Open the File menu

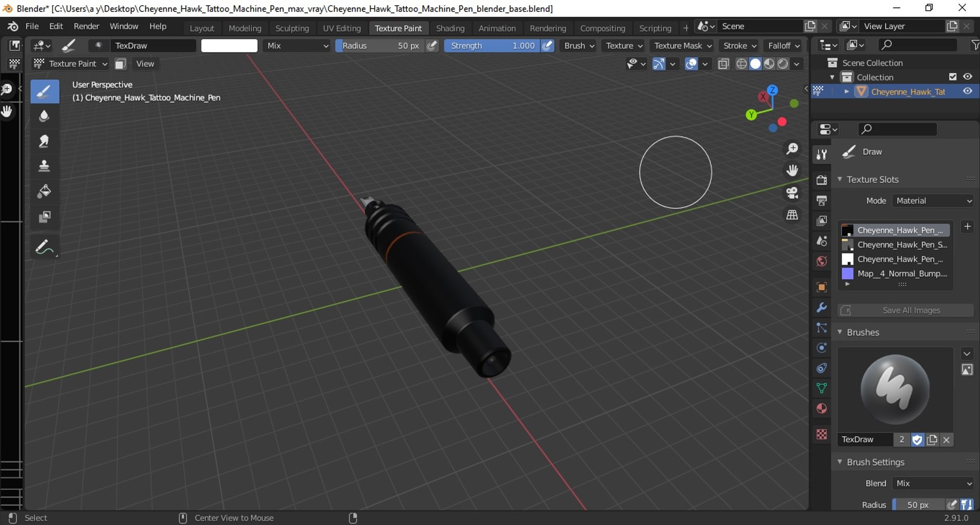(32, 26)
